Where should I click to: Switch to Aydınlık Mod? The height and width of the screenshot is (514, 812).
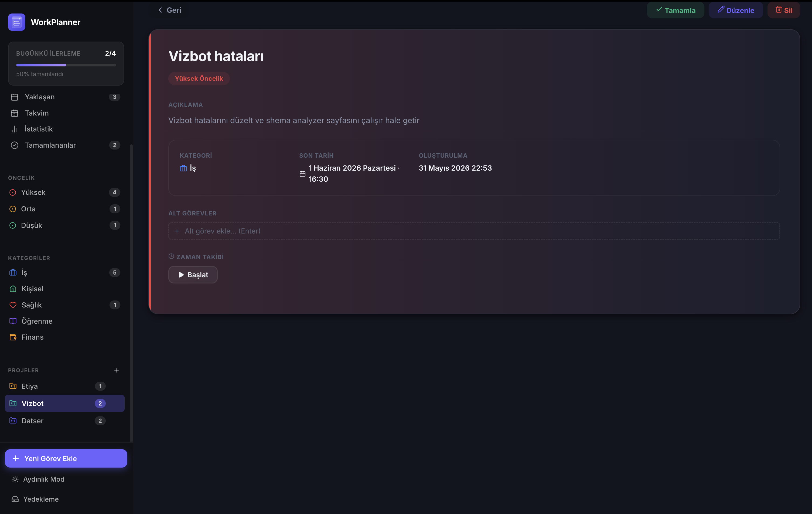tap(66, 479)
